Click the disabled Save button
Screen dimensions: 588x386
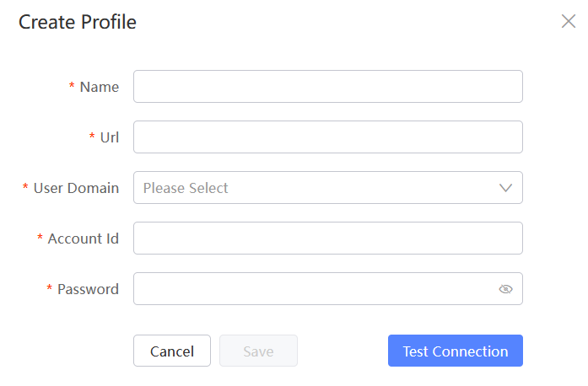(x=258, y=351)
